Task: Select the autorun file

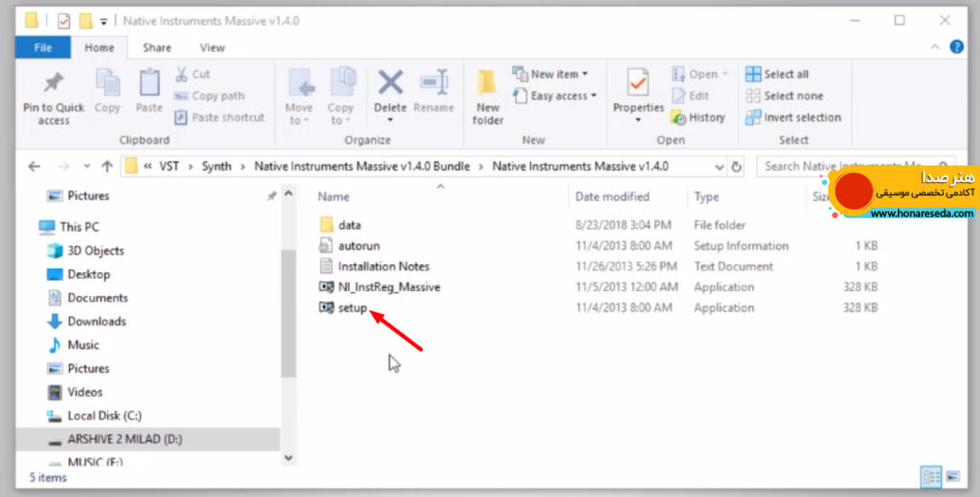Action: pyautogui.click(x=359, y=246)
